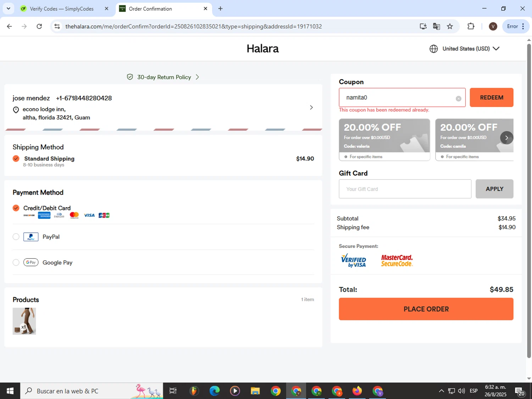The image size is (532, 399).
Task: Open File Explorer from the taskbar
Action: 255,391
